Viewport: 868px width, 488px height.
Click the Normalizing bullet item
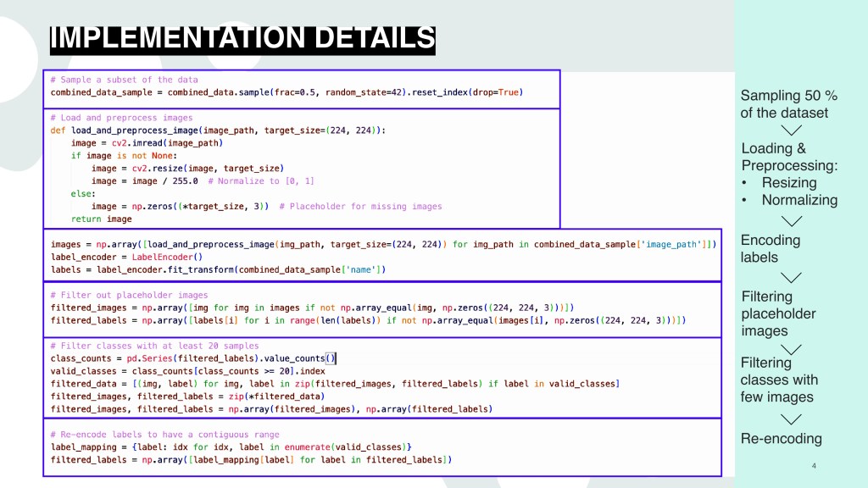[x=799, y=200]
